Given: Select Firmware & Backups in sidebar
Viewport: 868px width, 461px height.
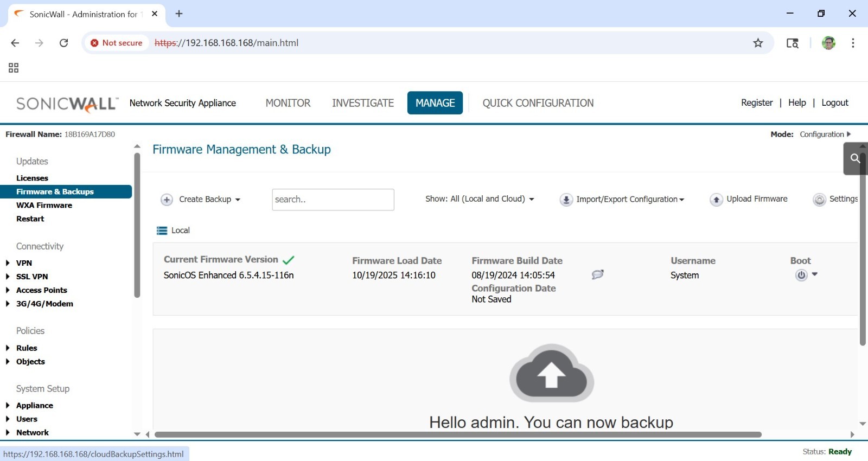Looking at the screenshot, I should pyautogui.click(x=66, y=191).
